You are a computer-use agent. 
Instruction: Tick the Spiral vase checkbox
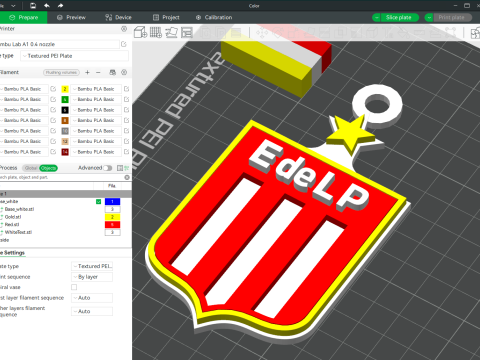point(74,287)
